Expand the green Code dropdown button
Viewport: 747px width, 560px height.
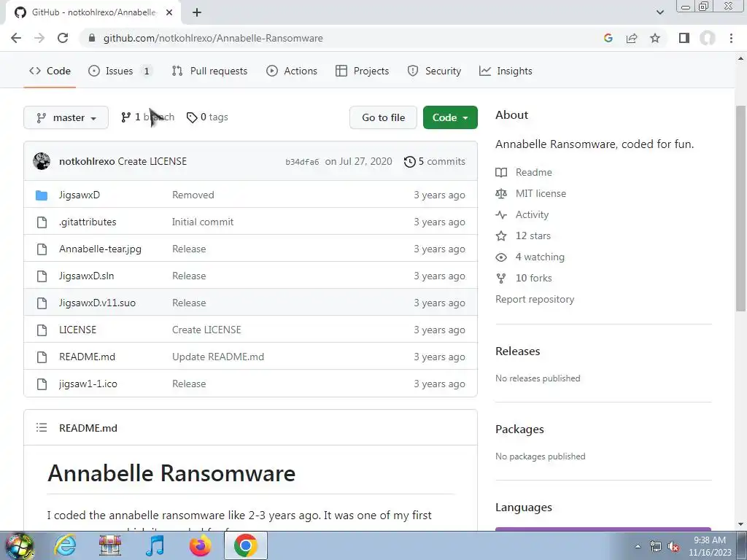(450, 117)
